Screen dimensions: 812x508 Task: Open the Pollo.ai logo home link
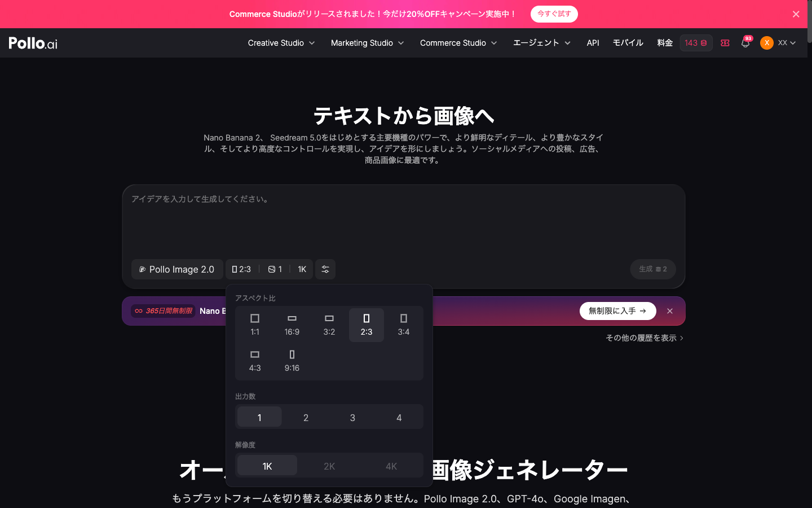tap(33, 43)
